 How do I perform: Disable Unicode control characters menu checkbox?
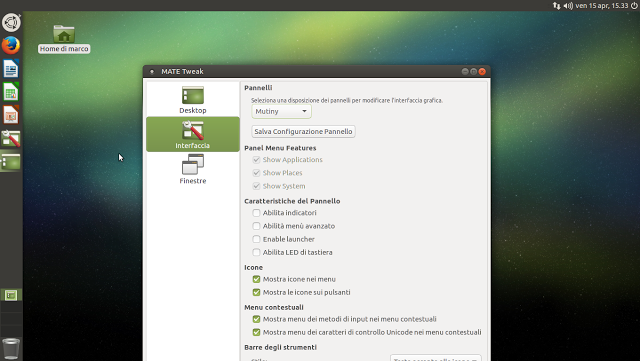point(256,332)
